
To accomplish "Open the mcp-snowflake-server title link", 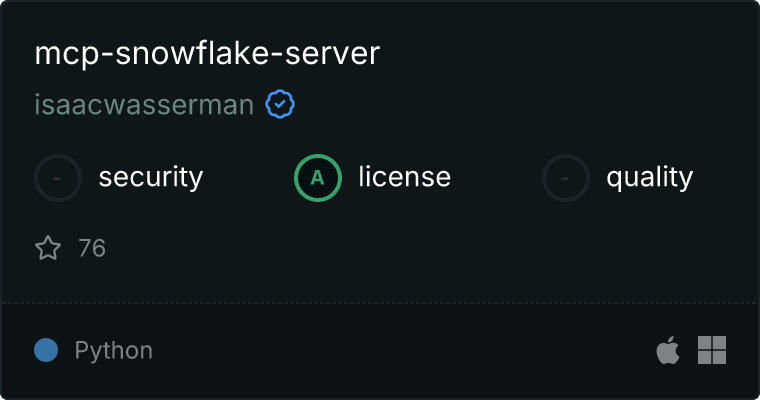I will click(207, 53).
